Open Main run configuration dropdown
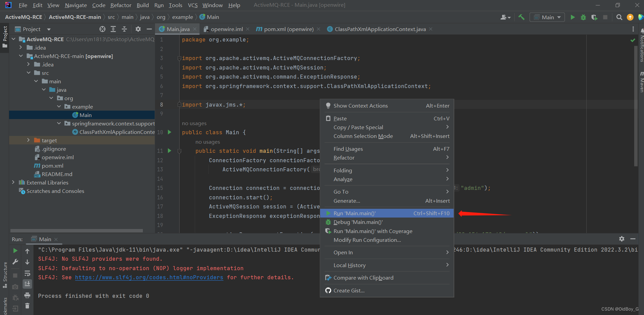Screen dimensions: 644x315 pos(547,17)
